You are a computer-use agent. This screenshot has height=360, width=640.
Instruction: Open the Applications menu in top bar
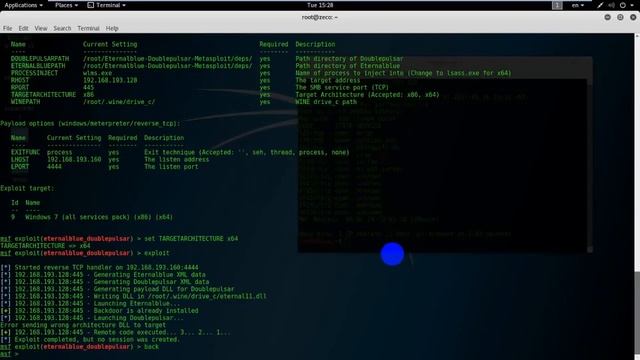click(x=23, y=5)
